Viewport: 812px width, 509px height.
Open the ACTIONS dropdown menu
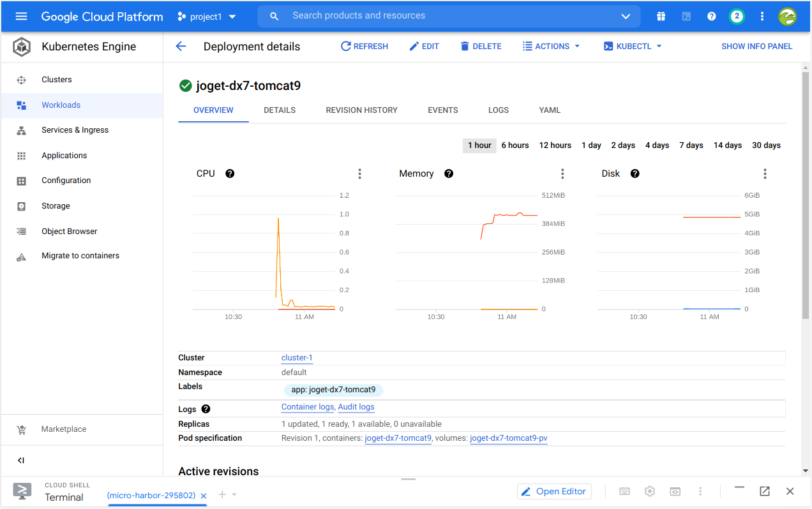click(x=552, y=46)
